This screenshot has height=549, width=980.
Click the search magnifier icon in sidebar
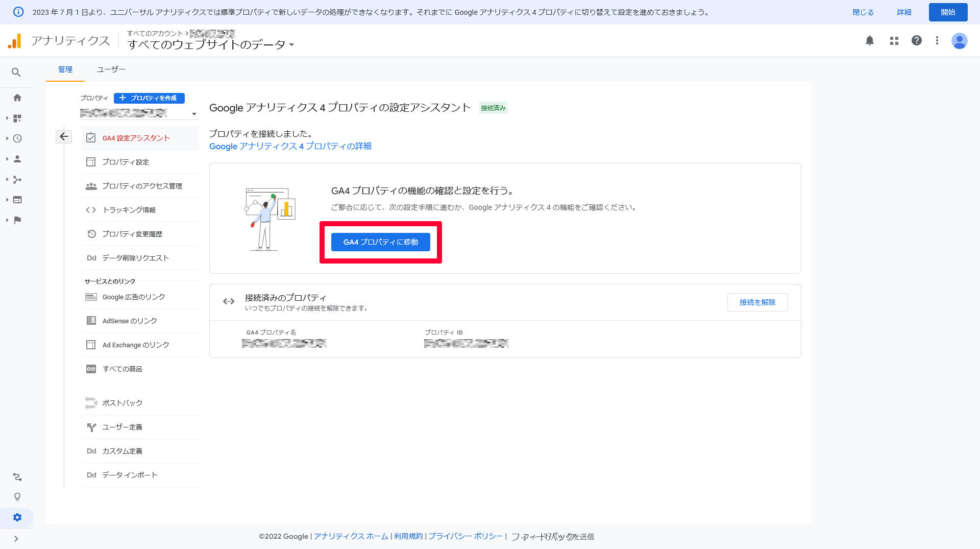tap(16, 73)
